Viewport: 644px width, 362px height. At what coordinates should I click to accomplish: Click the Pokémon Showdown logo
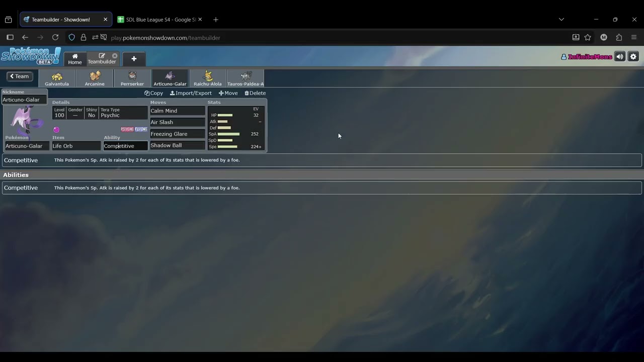pyautogui.click(x=31, y=56)
